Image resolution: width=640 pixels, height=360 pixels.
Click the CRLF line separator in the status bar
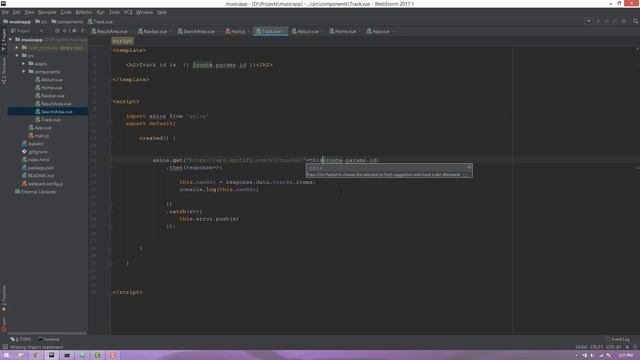coord(597,347)
